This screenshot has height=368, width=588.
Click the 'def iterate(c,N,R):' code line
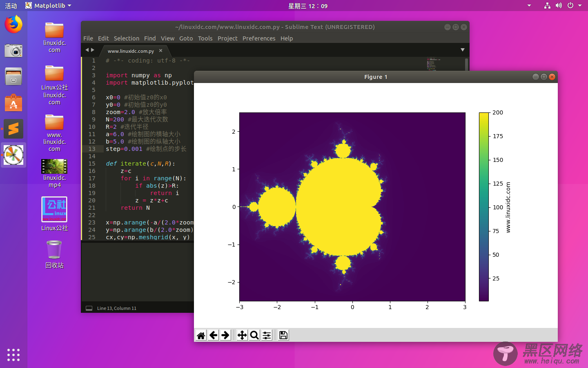click(140, 164)
